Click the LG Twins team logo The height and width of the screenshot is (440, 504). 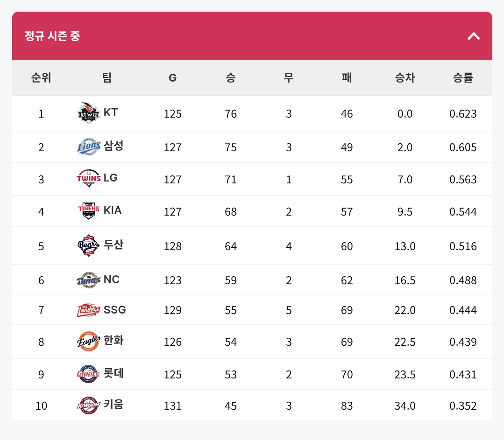89,178
